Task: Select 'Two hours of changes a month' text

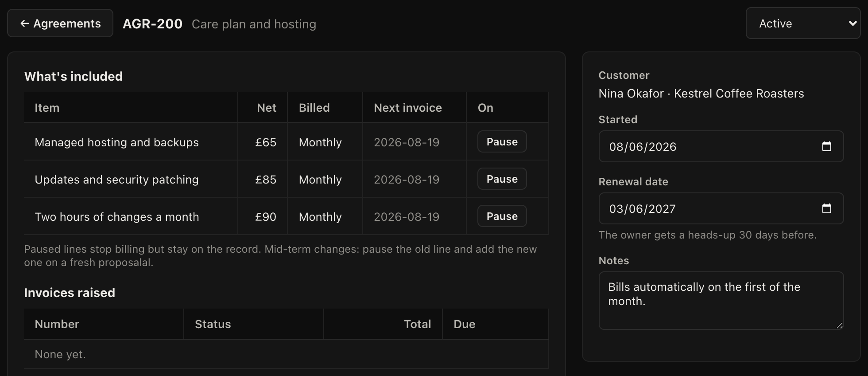Action: click(x=117, y=217)
